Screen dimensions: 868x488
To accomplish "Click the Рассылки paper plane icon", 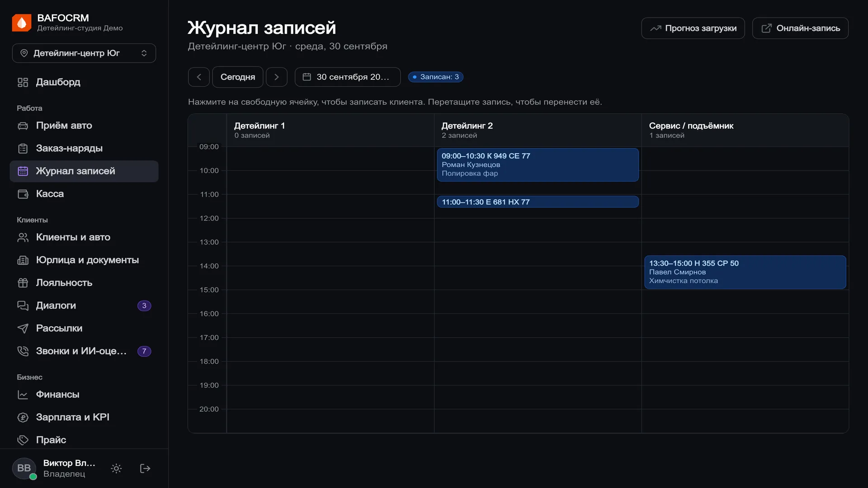I will [x=23, y=328].
